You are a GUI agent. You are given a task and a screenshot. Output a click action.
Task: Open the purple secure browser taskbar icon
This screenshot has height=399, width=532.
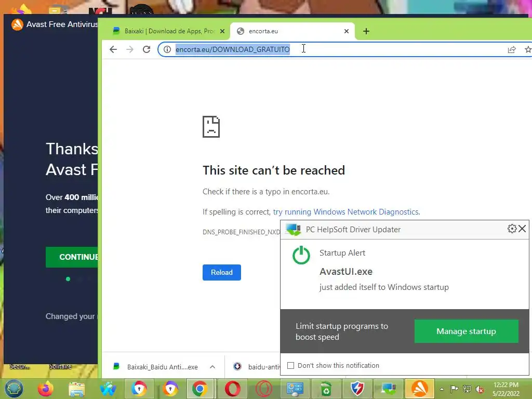point(170,389)
